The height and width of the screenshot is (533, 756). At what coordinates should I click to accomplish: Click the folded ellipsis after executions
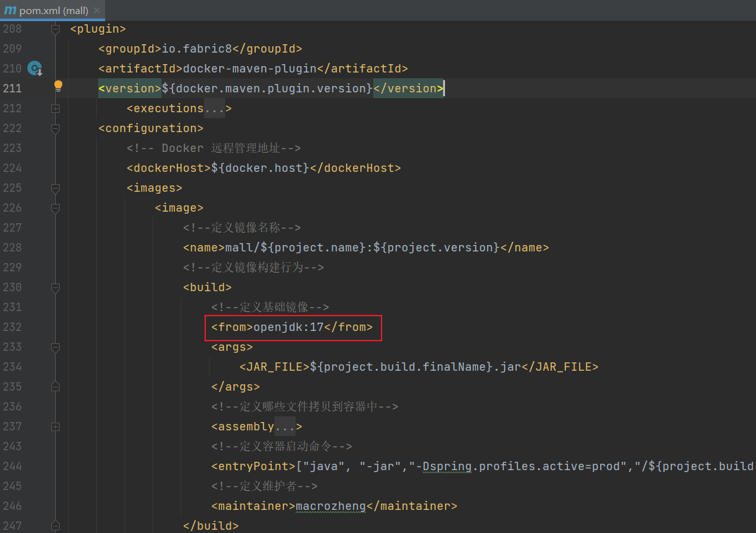pos(214,108)
